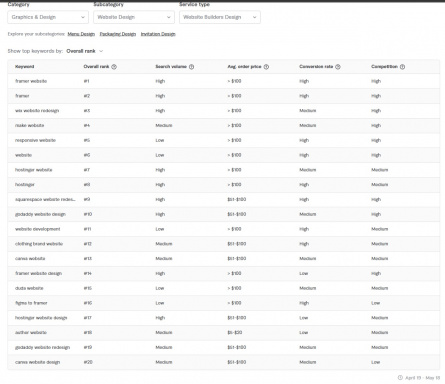
Task: Open the Conversion rate info icon
Action: pos(338,67)
